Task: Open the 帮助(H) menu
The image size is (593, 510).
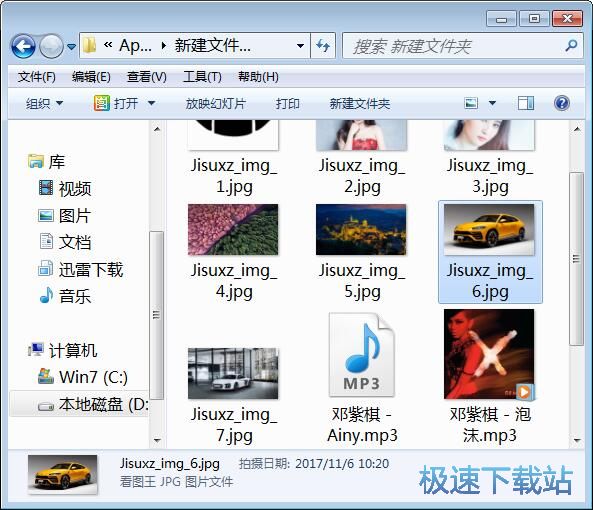Action: tap(258, 77)
